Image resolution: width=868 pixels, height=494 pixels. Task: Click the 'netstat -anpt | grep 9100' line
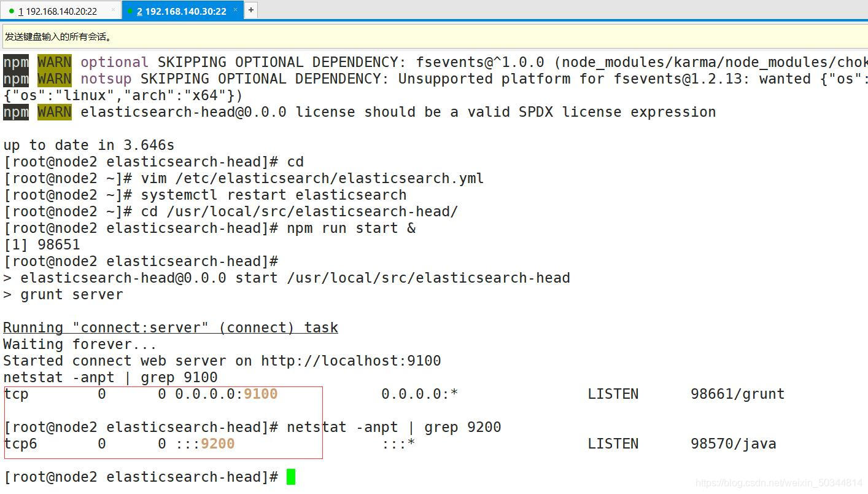(x=110, y=377)
